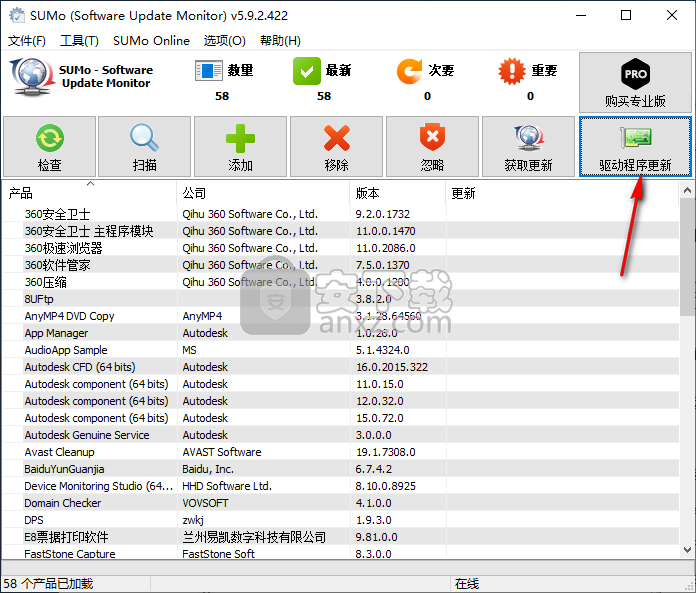Viewport: 696px width, 593px height.
Task: Open the 选项(O) menu
Action: point(225,41)
